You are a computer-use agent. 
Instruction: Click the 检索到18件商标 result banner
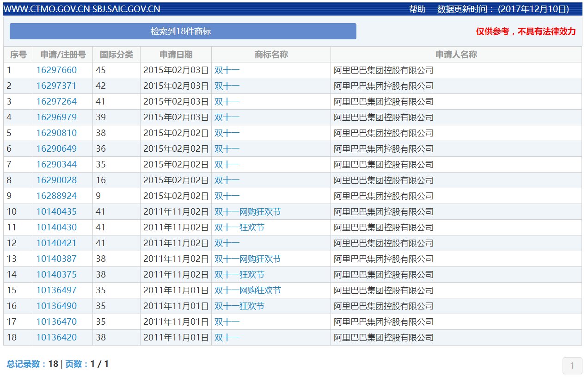[183, 31]
